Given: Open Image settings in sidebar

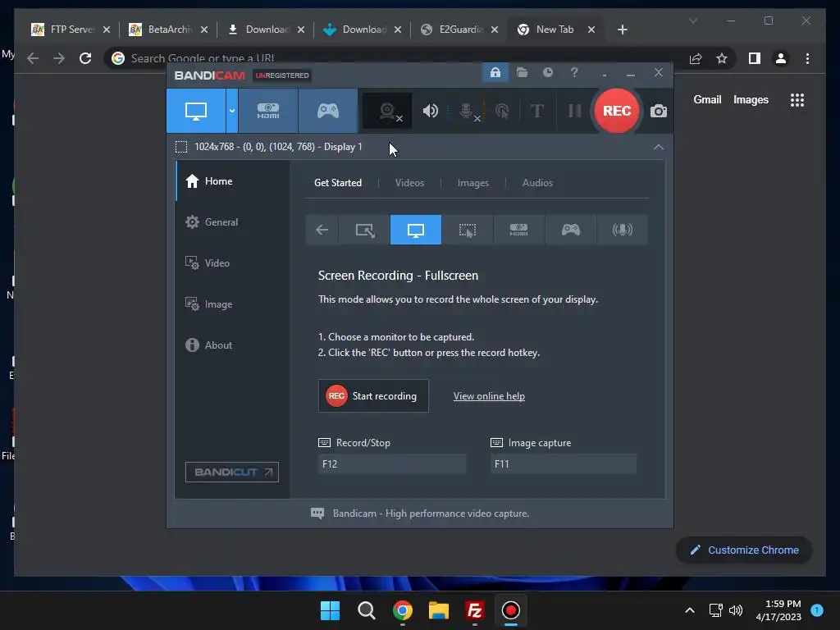Looking at the screenshot, I should point(232,304).
